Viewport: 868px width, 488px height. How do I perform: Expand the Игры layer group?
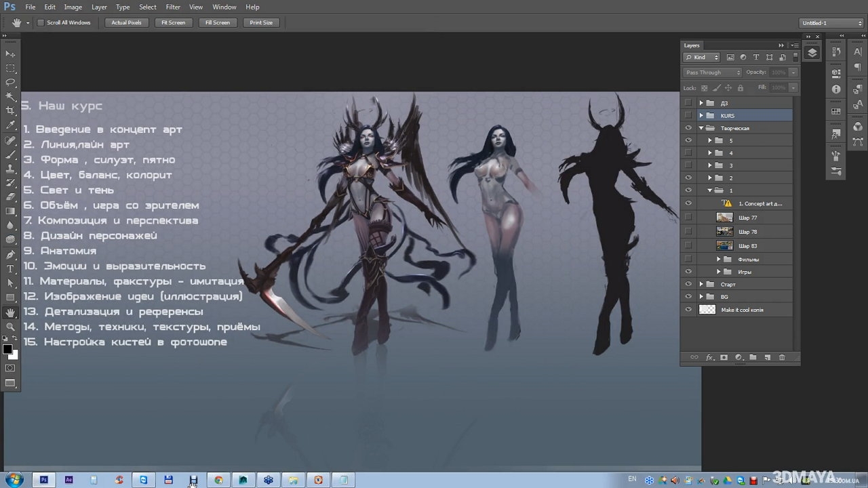718,272
